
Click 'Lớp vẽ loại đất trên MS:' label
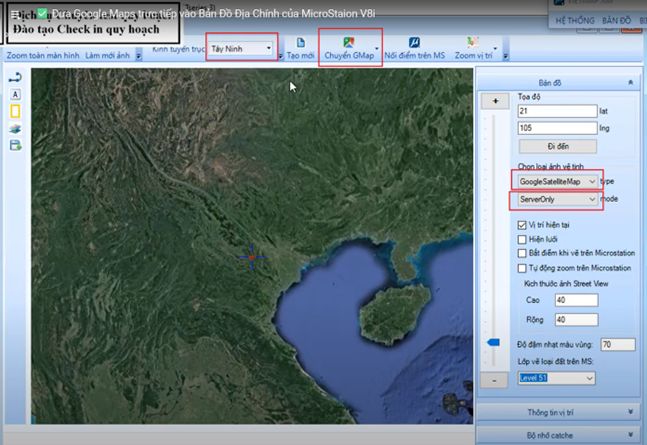[555, 362]
